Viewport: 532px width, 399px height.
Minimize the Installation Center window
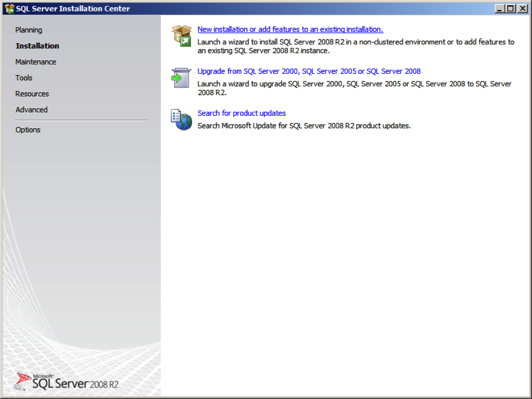[499, 8]
